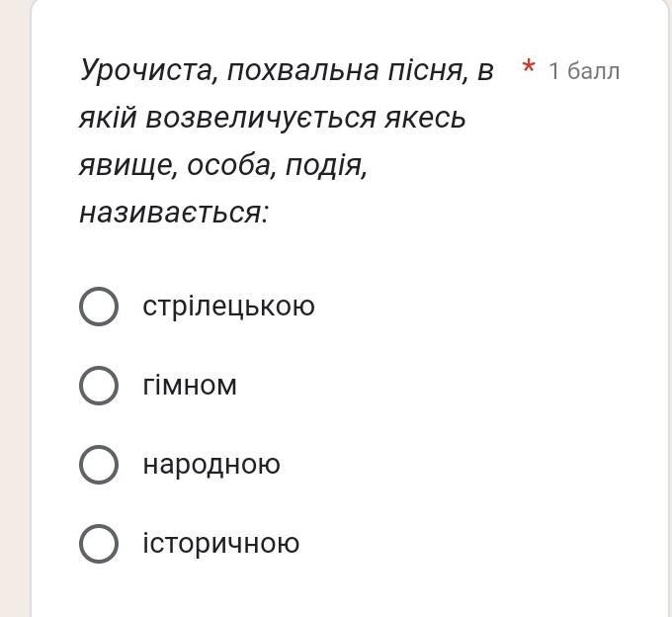672x617 pixels.
Task: Click the beige page margin beside the card
Action: click(x=15, y=308)
